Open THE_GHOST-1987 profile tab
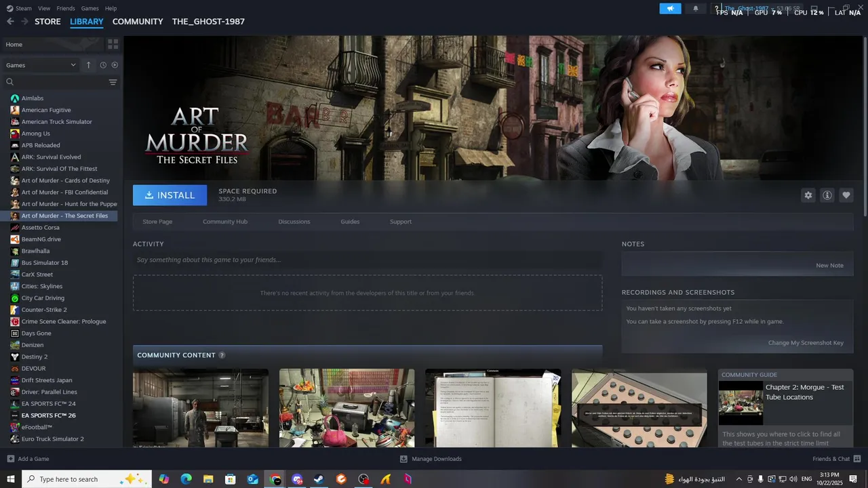The width and height of the screenshot is (868, 488). 208,22
